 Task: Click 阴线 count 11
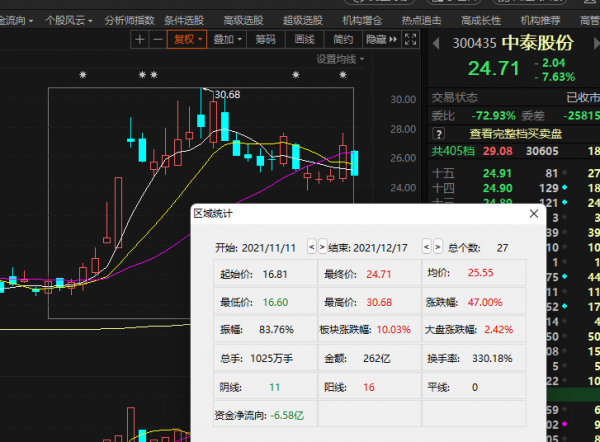pos(274,387)
